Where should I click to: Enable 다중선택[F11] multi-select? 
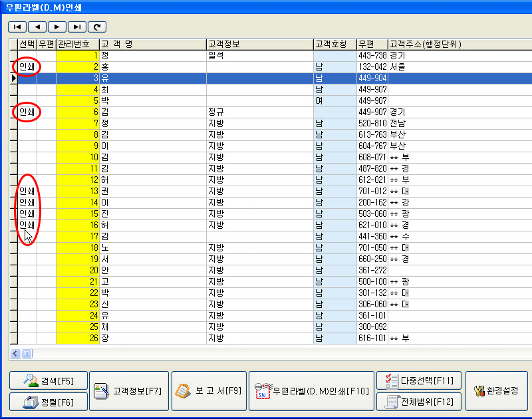click(x=419, y=380)
